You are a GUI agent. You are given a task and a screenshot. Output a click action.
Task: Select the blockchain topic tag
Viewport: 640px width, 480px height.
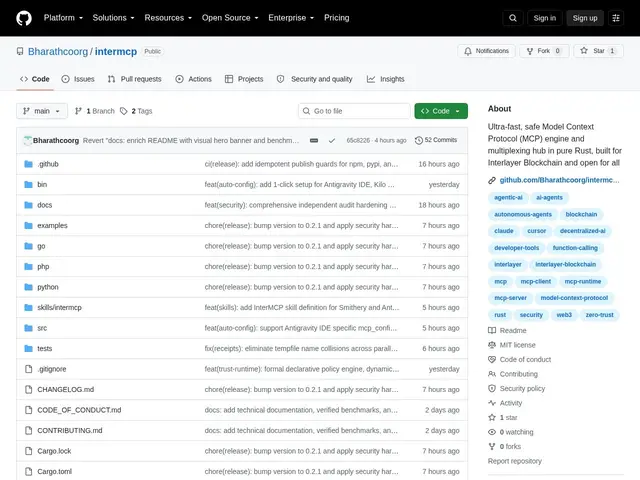pyautogui.click(x=581, y=214)
